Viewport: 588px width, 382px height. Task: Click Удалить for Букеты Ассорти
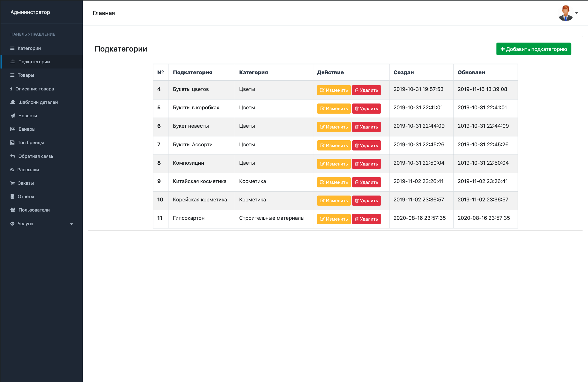click(x=366, y=146)
